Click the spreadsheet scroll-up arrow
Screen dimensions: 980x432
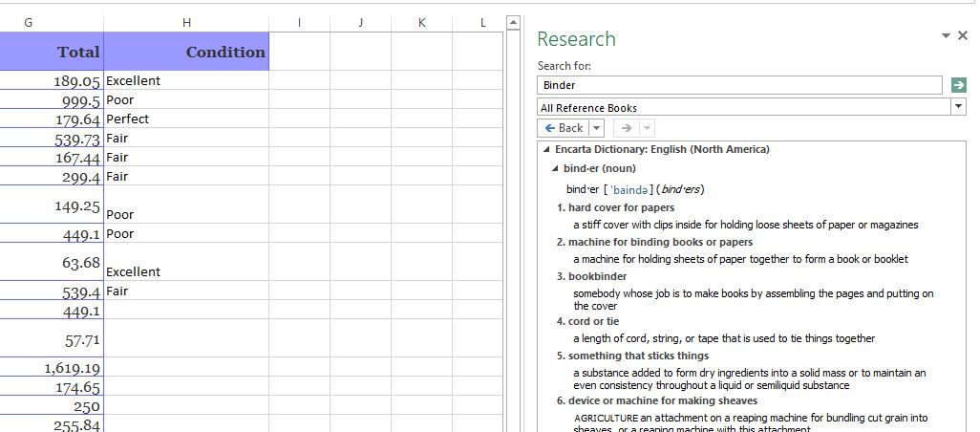[513, 23]
